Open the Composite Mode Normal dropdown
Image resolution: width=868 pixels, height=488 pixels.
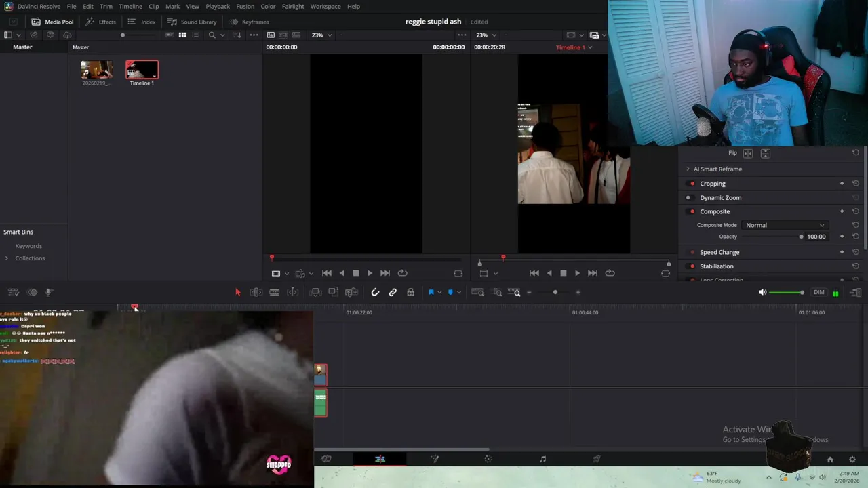(x=785, y=225)
